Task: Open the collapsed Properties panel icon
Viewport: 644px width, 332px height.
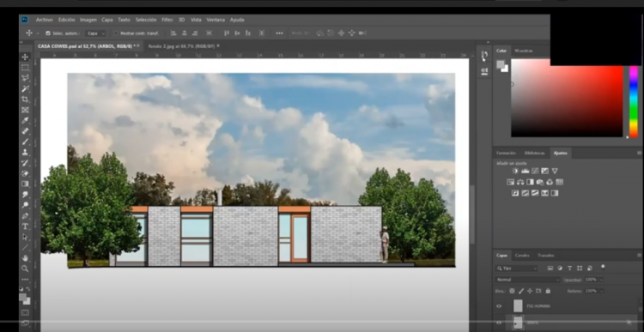Action: 484,71
